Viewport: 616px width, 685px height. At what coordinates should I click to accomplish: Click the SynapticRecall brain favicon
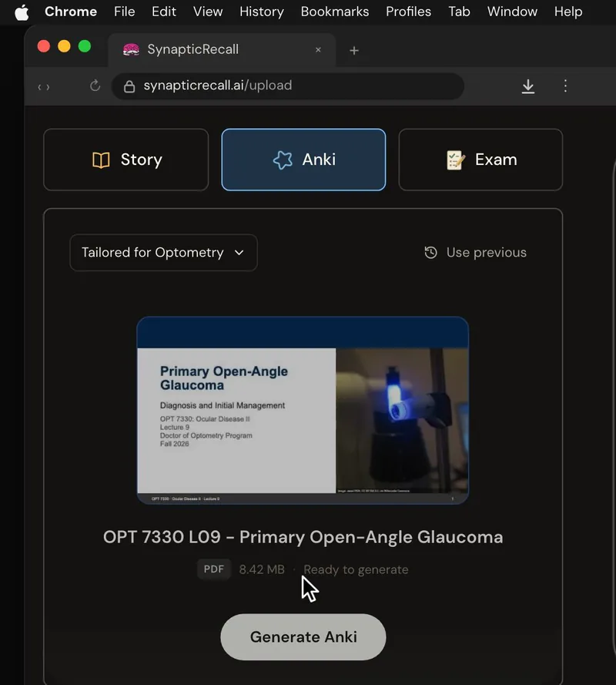(131, 50)
